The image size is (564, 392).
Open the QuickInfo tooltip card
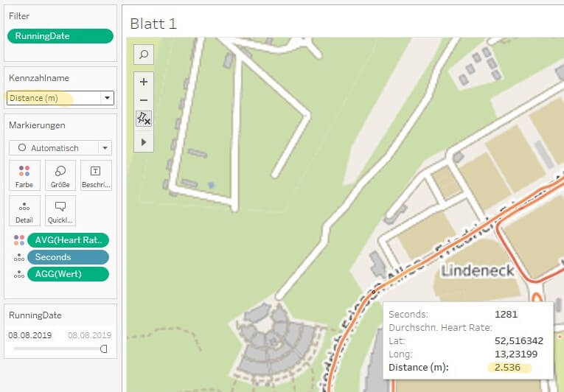pos(60,211)
